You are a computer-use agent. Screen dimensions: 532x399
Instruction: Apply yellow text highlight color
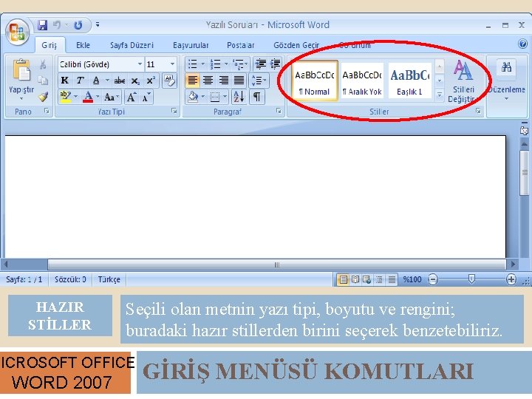tap(65, 97)
